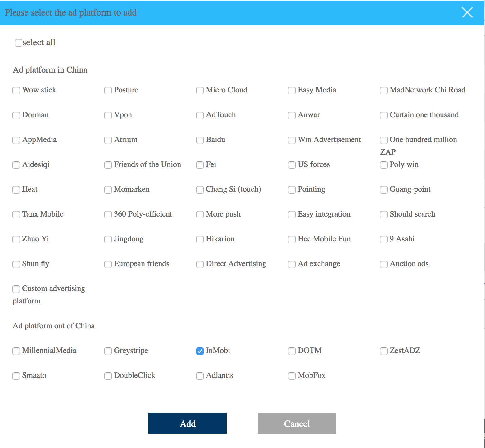Check the Auction ads platform

384,264
